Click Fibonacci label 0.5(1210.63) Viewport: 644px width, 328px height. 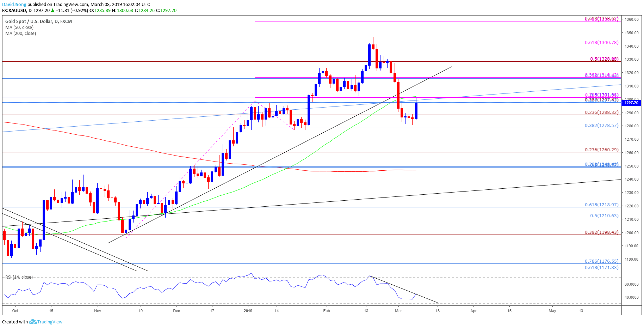pos(604,216)
